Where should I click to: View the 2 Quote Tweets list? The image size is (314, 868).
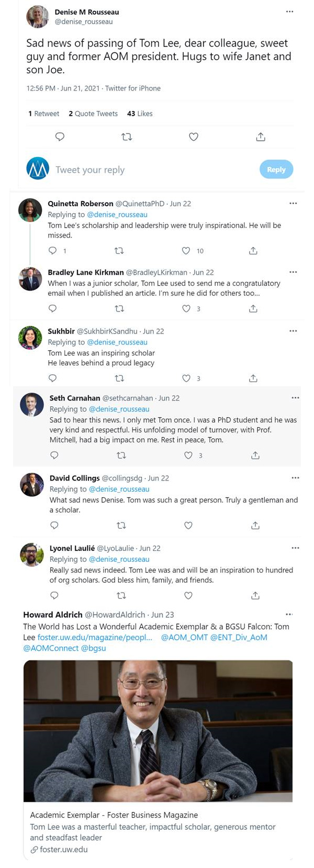(x=93, y=114)
